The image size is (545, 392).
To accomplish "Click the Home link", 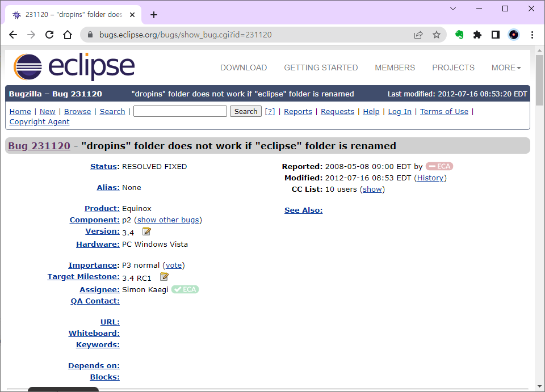I will tap(20, 111).
